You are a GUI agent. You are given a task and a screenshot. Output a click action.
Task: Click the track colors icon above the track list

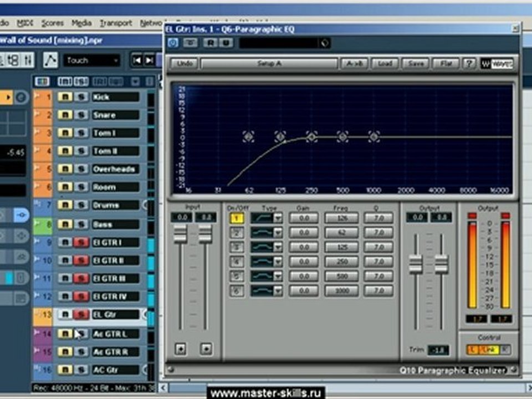click(42, 81)
